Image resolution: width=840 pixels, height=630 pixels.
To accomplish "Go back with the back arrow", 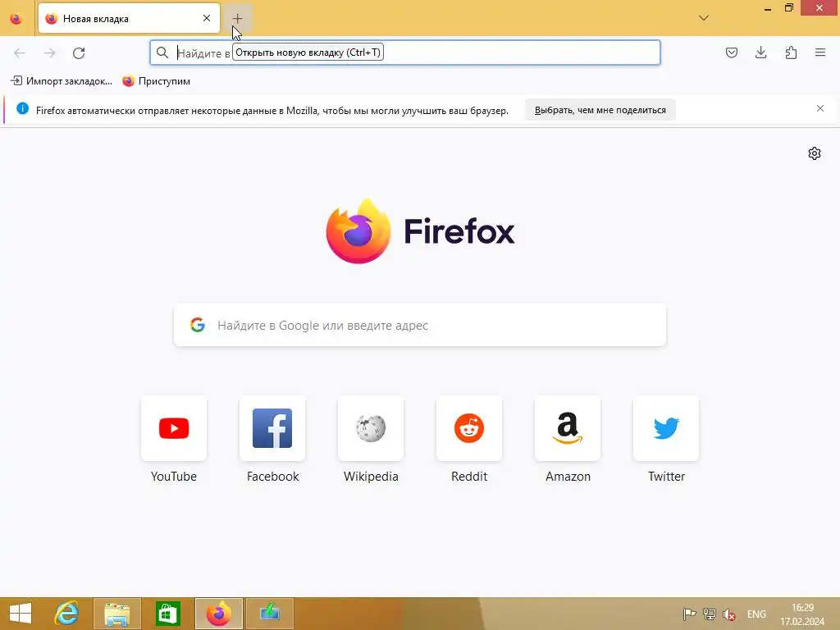I will [20, 52].
